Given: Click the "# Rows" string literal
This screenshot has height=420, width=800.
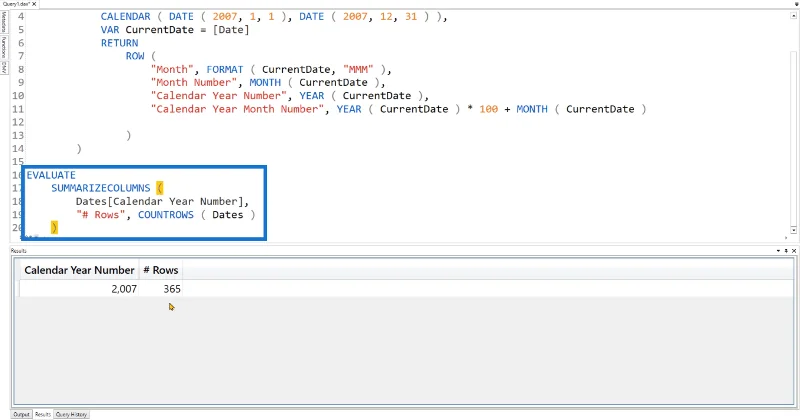Looking at the screenshot, I should [x=101, y=214].
